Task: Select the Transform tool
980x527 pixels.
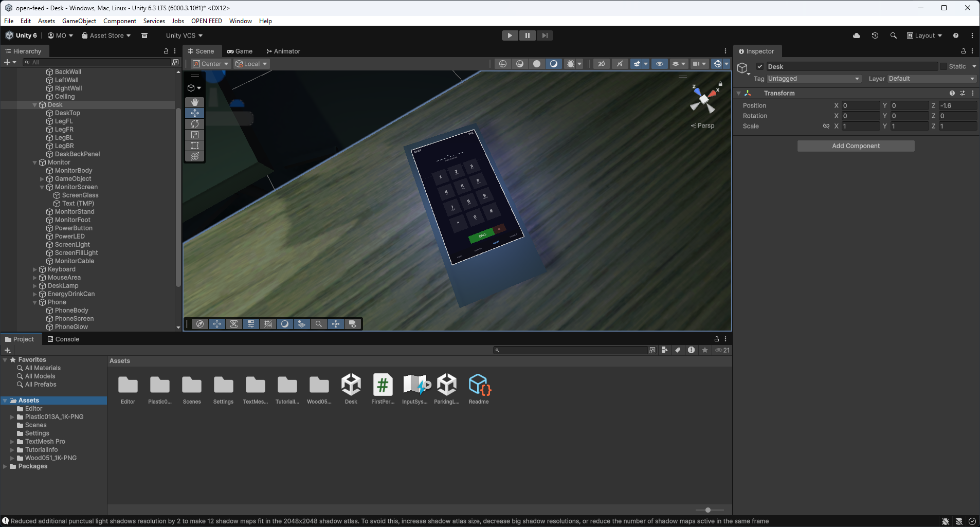Action: [195, 156]
